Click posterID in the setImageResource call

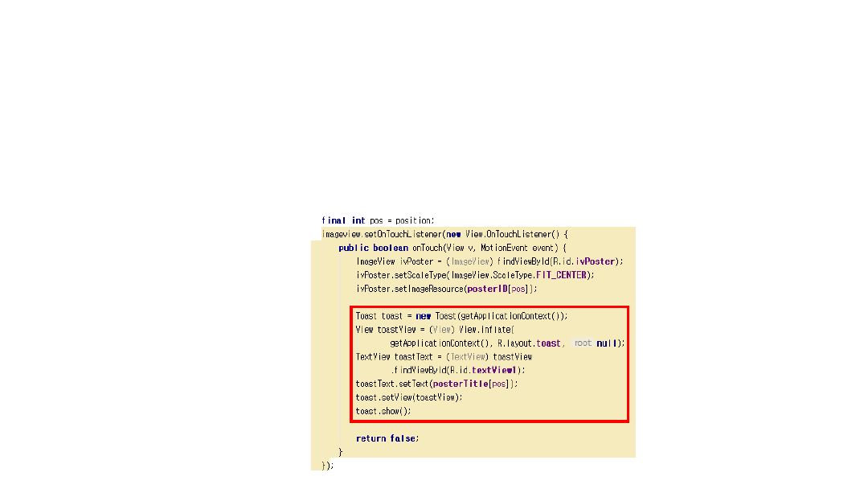(487, 289)
